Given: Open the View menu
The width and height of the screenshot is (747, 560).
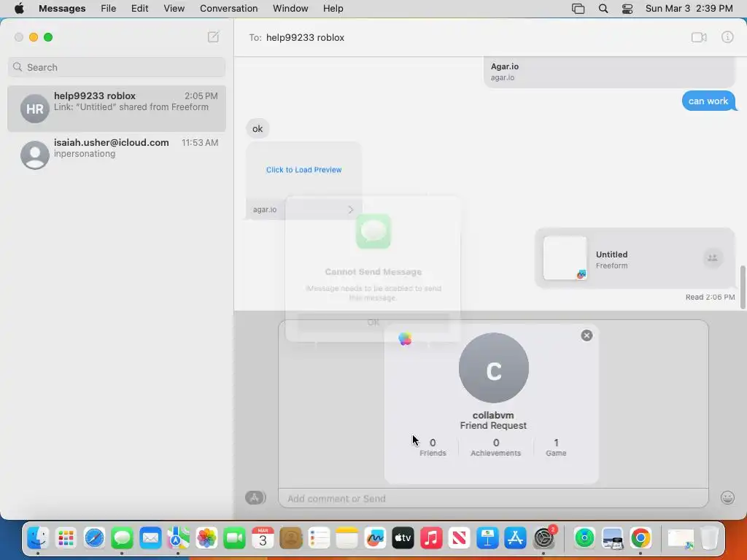Looking at the screenshot, I should (x=174, y=9).
